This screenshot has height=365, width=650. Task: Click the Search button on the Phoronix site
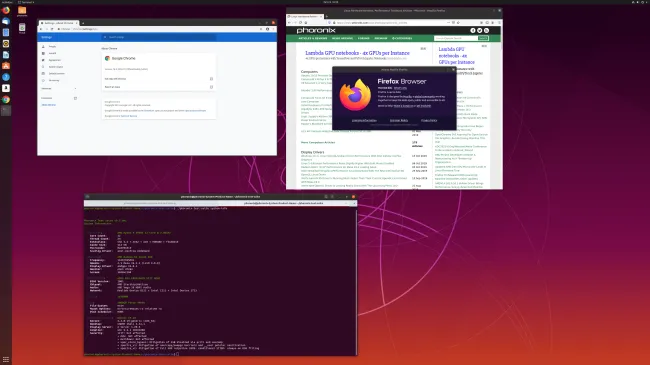click(483, 38)
